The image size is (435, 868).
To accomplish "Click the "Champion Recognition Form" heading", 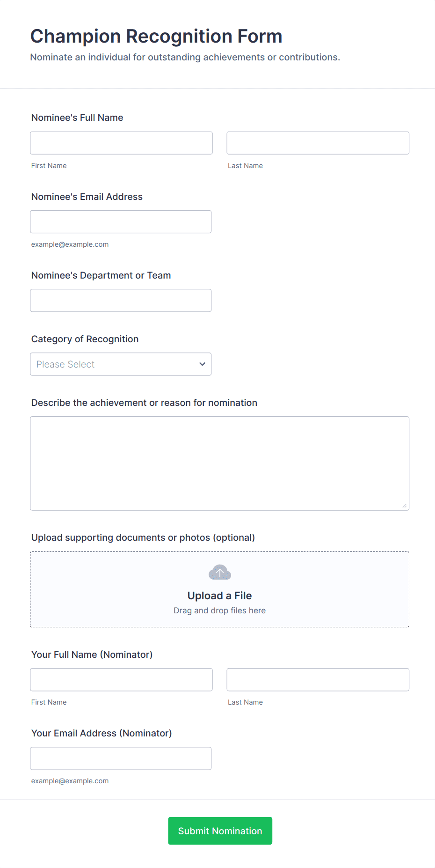I will (156, 36).
